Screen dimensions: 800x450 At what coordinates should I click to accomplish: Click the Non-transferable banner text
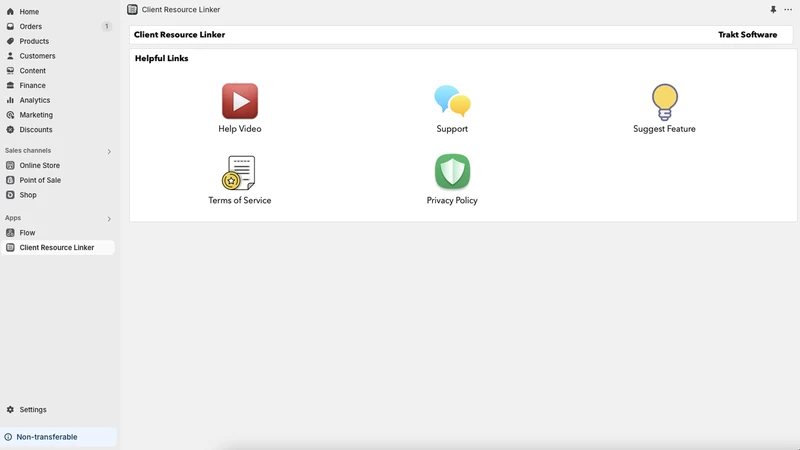coord(47,437)
